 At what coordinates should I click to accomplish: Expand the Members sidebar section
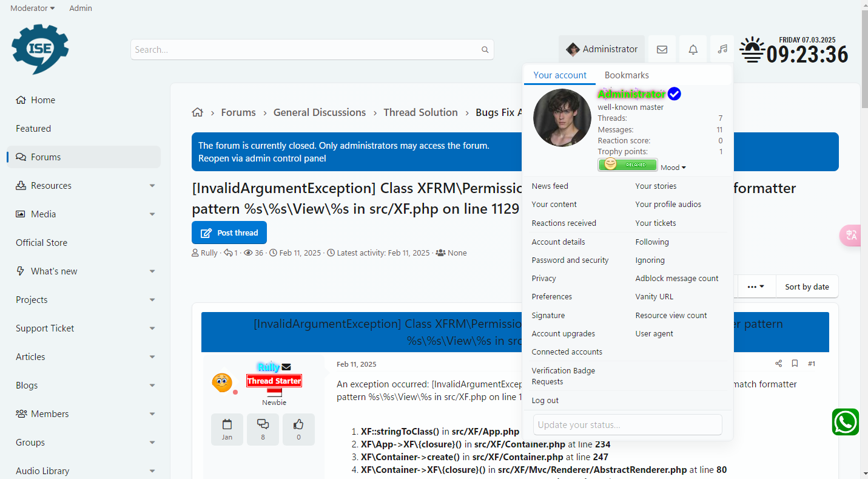pos(152,414)
